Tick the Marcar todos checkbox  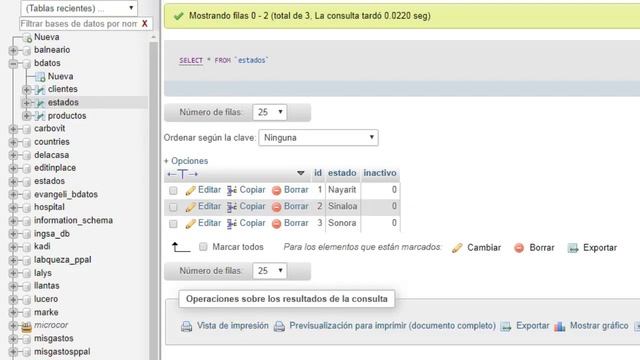(x=203, y=247)
